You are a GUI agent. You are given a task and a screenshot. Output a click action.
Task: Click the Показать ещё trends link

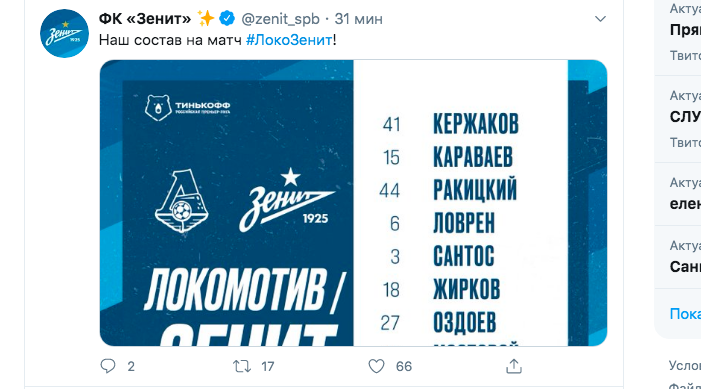[685, 314]
